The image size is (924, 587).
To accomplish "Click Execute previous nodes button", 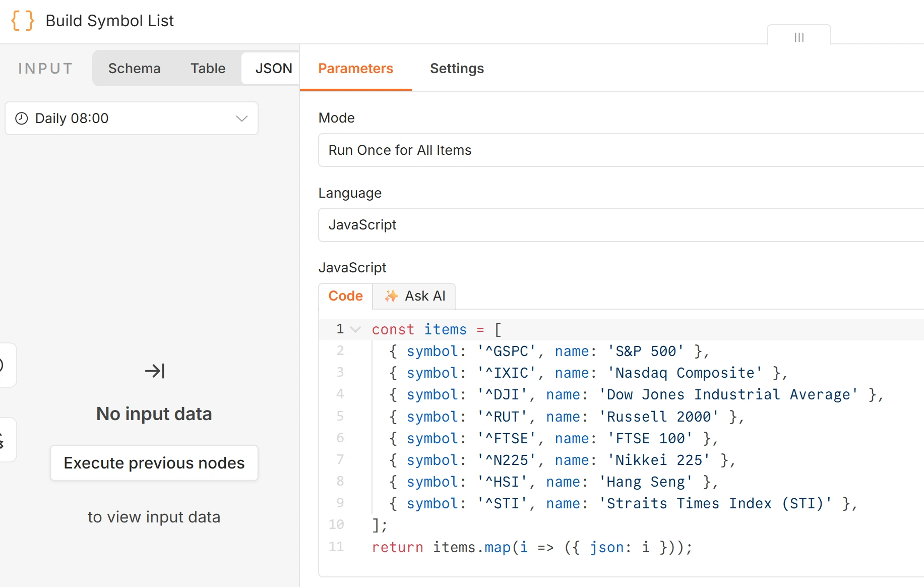I will click(x=154, y=463).
